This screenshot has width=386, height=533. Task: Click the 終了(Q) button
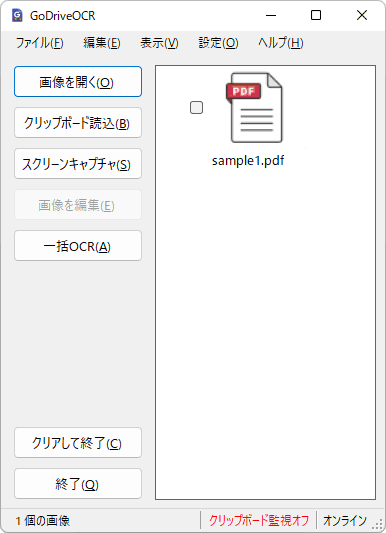(x=78, y=484)
